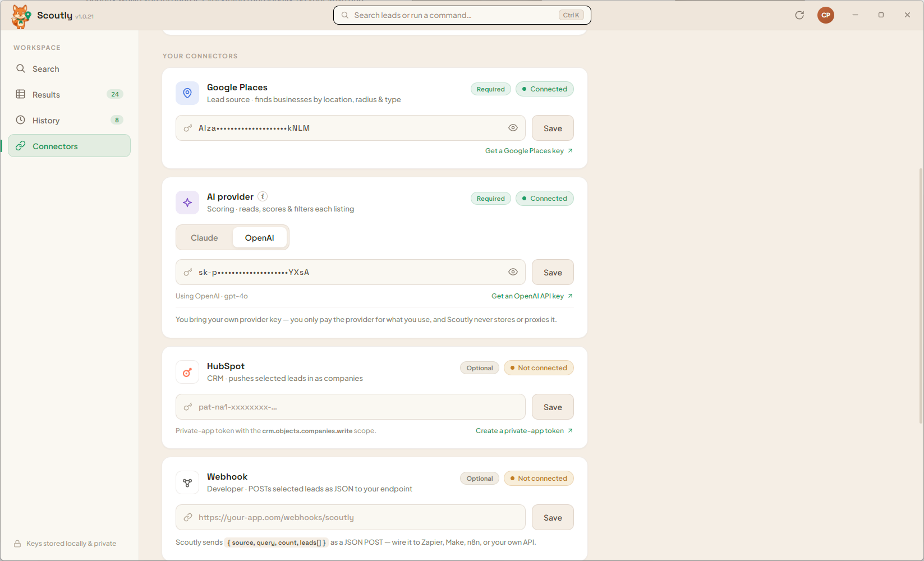Reveal the OpenAI API key with eye icon
Image resolution: width=924 pixels, height=561 pixels.
513,272
